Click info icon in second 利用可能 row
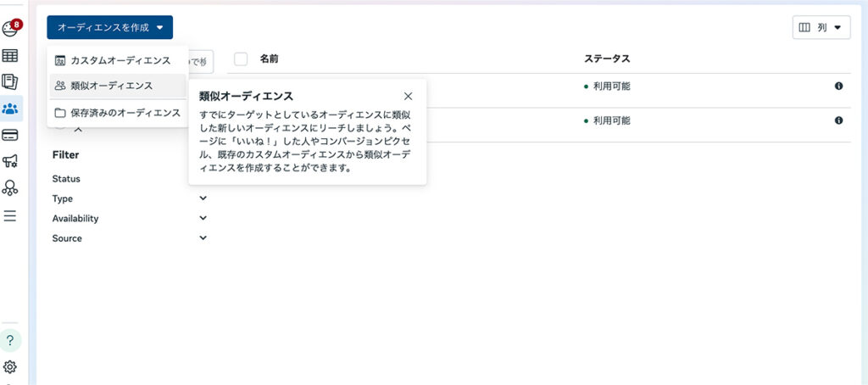The image size is (868, 385). coord(838,120)
